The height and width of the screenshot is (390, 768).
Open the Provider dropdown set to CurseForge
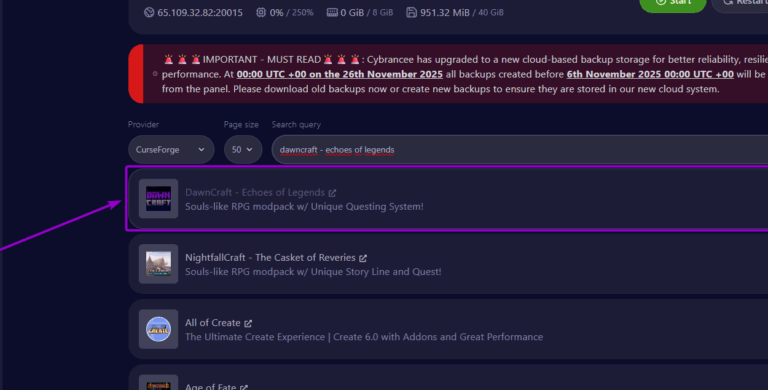171,149
